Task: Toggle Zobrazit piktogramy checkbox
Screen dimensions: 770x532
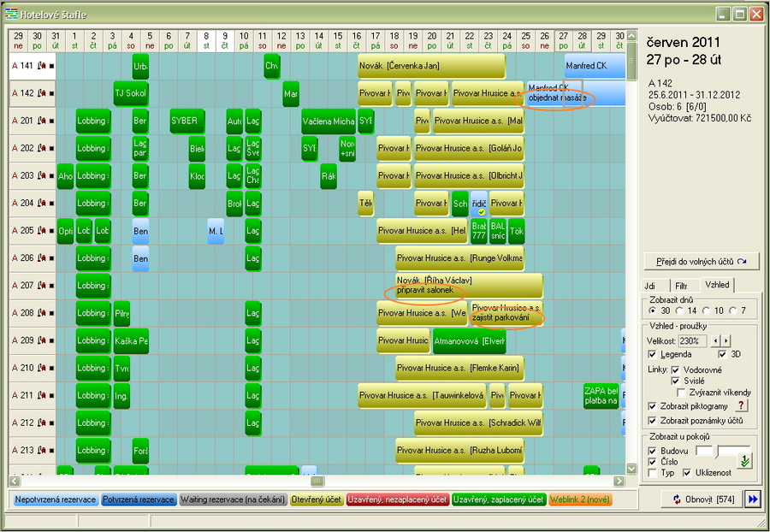Action: [652, 406]
